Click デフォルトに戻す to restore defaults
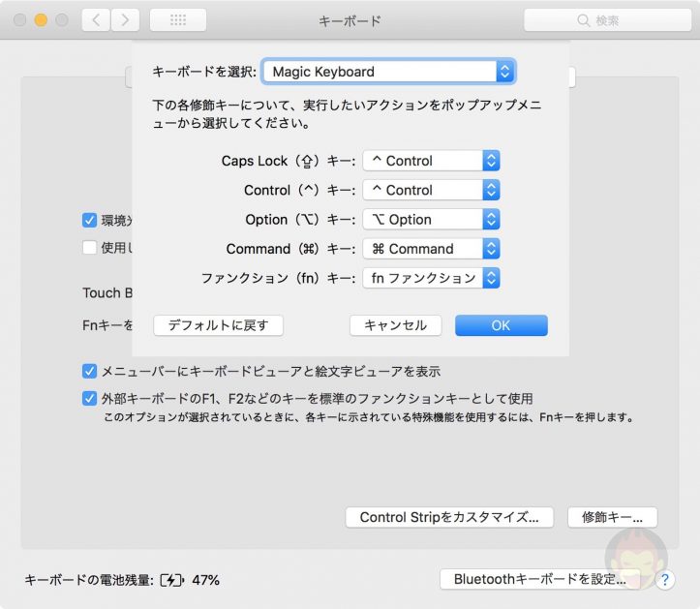Image resolution: width=700 pixels, height=609 pixels. pyautogui.click(x=218, y=325)
